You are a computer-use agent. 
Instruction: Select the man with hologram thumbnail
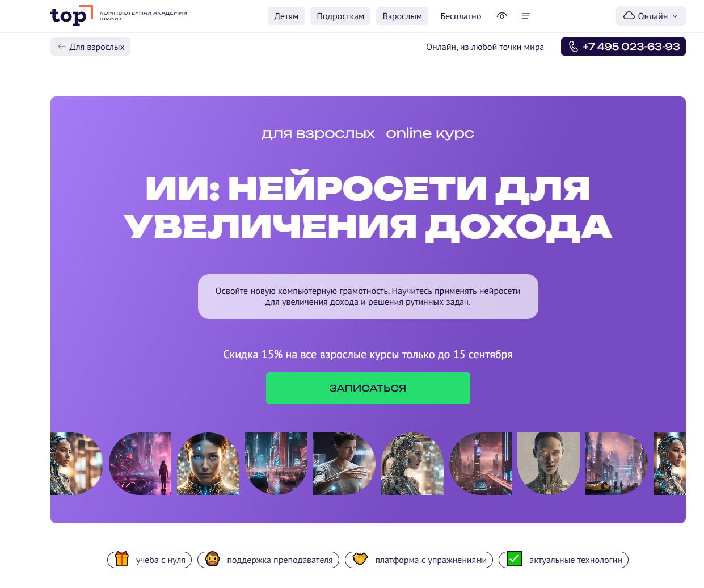344,464
